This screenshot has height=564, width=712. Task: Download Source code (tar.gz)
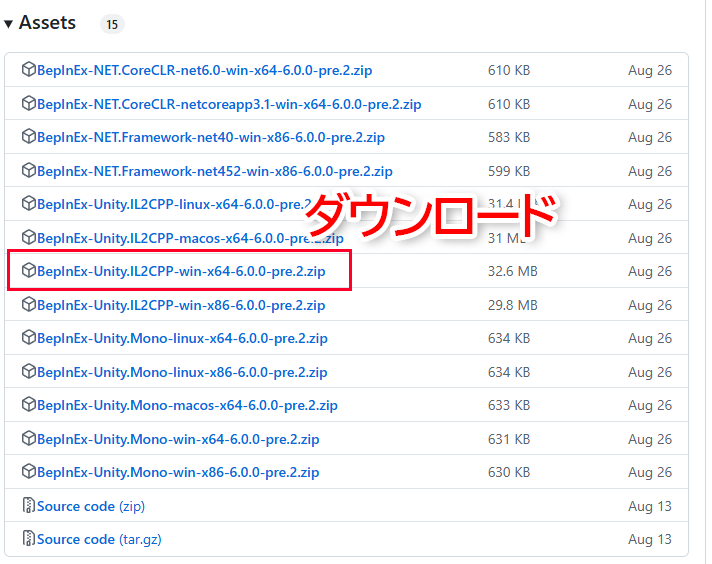(99, 539)
